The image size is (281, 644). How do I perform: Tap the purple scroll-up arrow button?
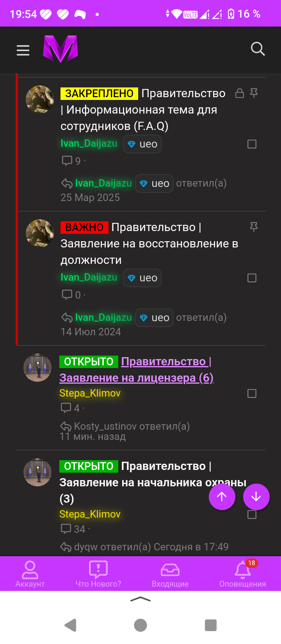(222, 496)
